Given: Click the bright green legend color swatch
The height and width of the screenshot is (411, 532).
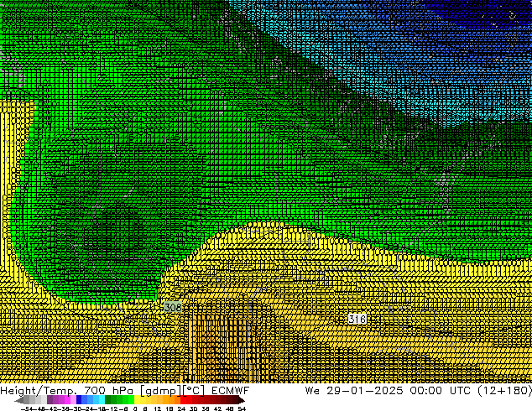Looking at the screenshot, I should point(131,399).
